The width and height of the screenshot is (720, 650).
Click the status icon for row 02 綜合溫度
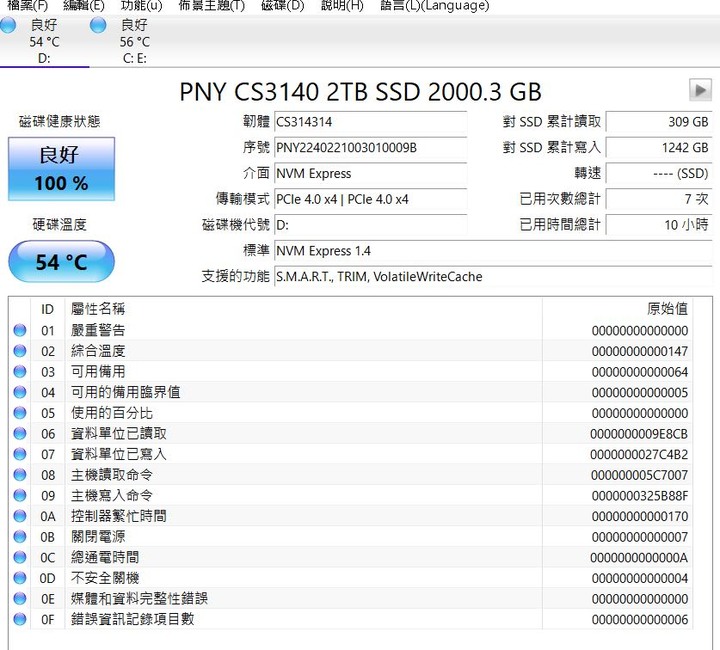20,351
